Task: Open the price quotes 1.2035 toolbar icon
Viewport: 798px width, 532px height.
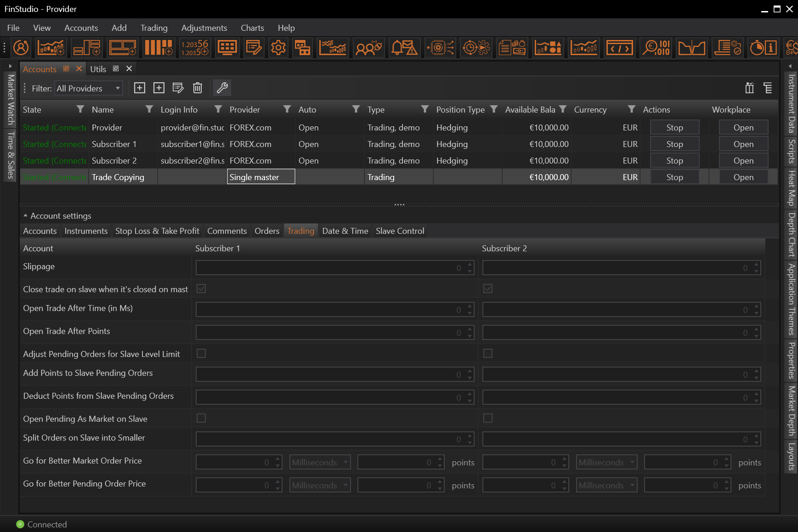Action: (194, 48)
